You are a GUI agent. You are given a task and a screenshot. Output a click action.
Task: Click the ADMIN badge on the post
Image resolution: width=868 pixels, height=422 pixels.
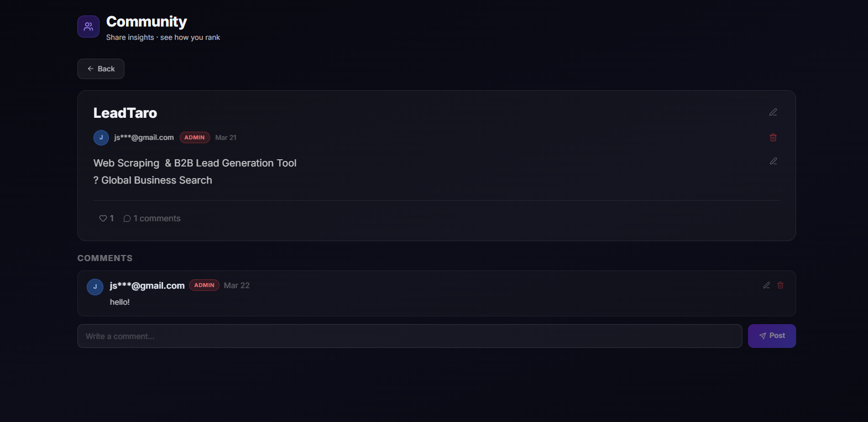pos(195,138)
